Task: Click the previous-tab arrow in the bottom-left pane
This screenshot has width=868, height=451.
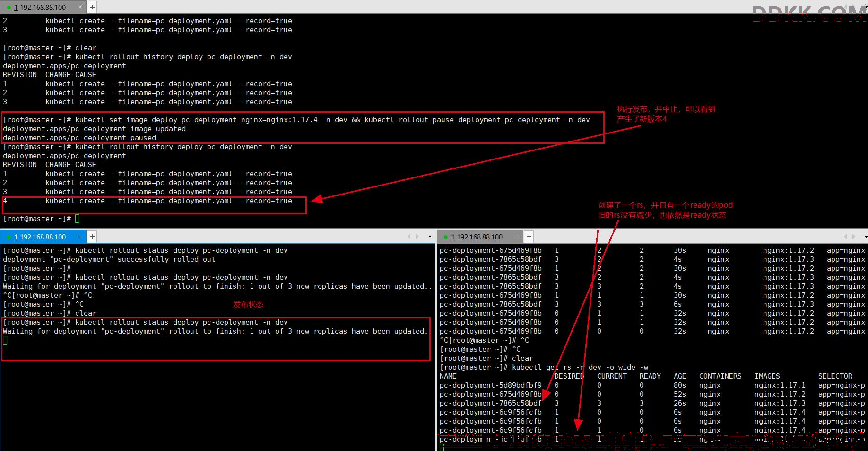Action: point(409,236)
